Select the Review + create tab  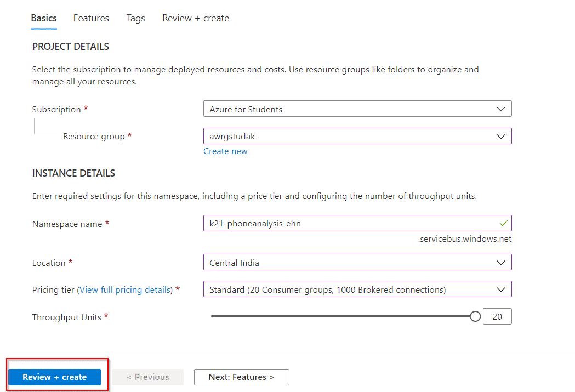[x=196, y=18]
